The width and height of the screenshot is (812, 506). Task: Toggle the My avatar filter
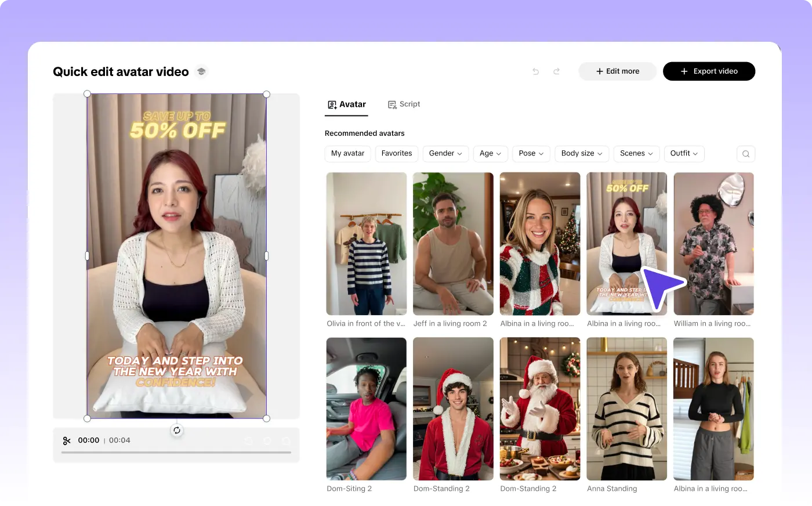[x=347, y=154]
